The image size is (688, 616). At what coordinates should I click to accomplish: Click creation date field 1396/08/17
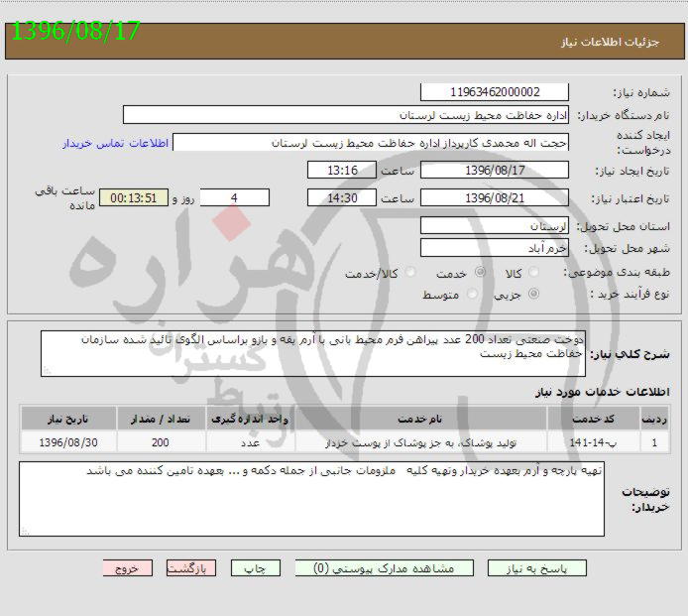(x=495, y=170)
